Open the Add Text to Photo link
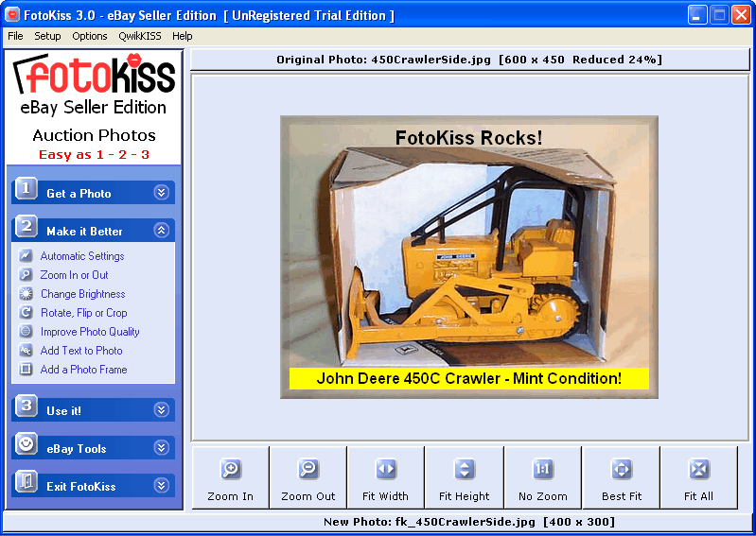756x536 pixels. pos(81,351)
